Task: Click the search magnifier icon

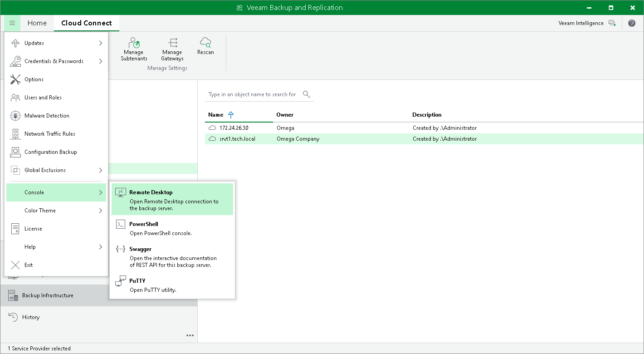Action: tap(307, 94)
